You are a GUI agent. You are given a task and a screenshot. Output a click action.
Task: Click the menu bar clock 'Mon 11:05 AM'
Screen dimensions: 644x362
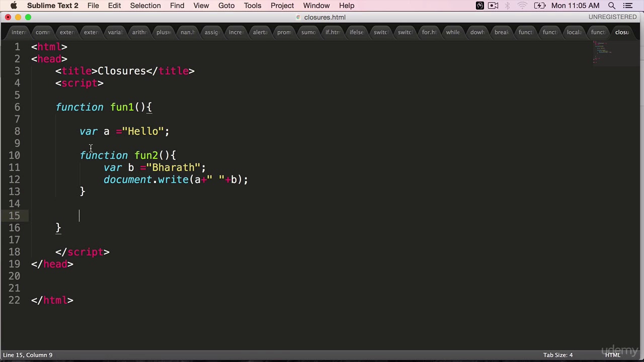575,6
